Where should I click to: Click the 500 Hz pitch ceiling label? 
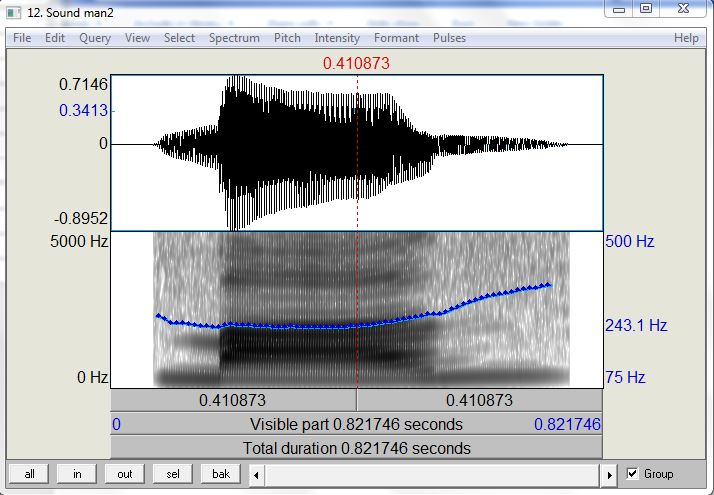click(629, 241)
